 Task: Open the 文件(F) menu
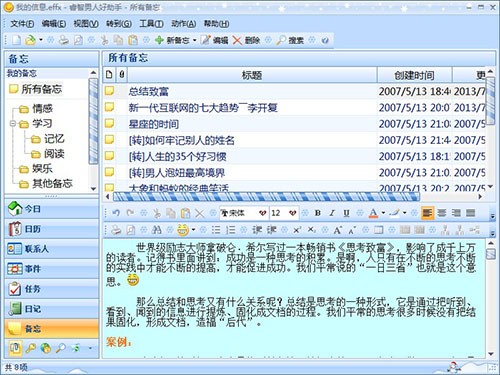point(22,24)
